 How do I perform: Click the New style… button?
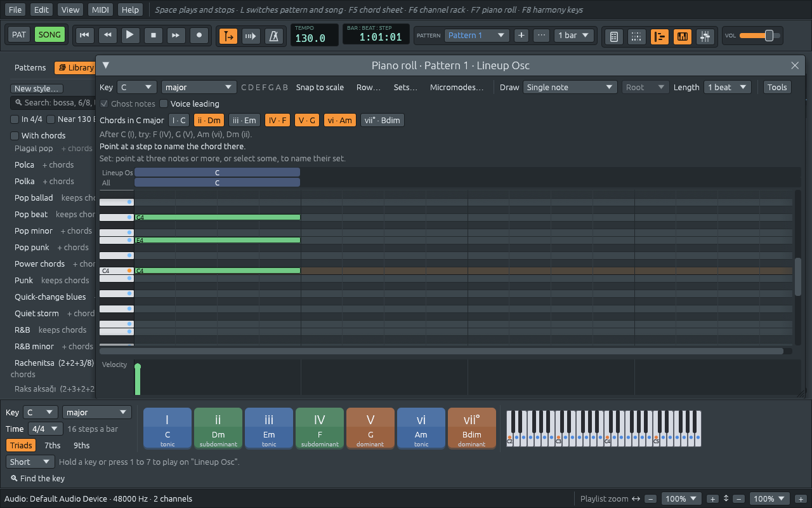pyautogui.click(x=37, y=88)
